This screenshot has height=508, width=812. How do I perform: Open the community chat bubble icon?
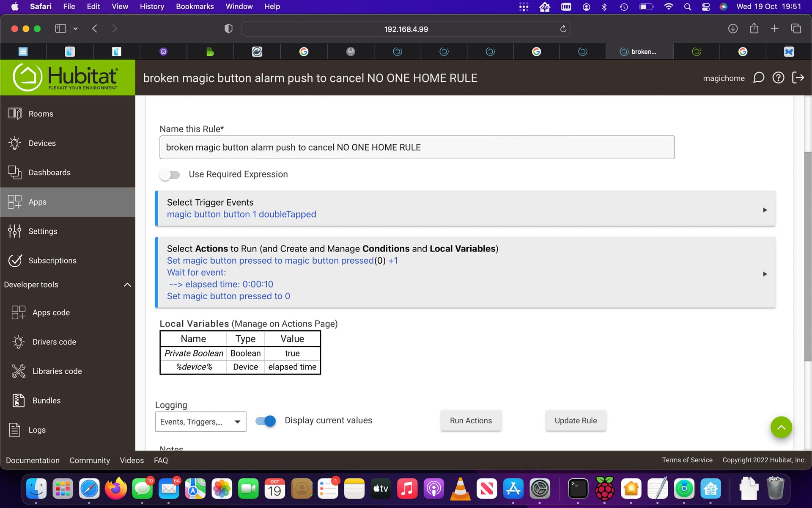click(x=759, y=78)
